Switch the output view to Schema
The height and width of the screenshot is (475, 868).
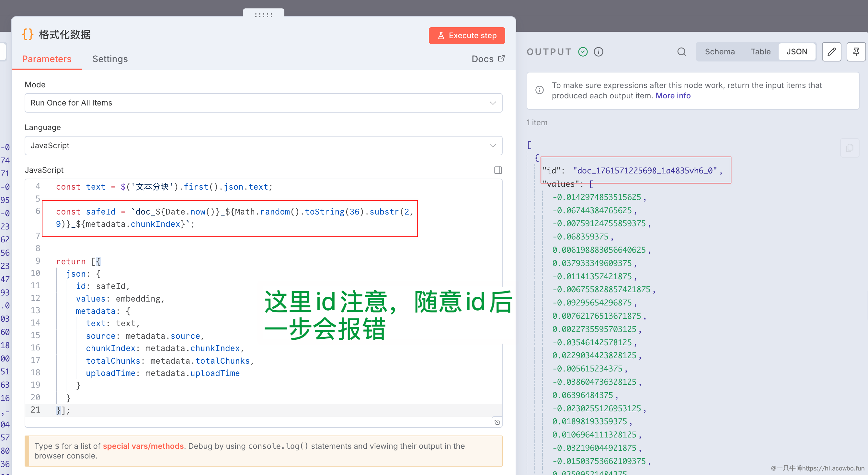(719, 52)
